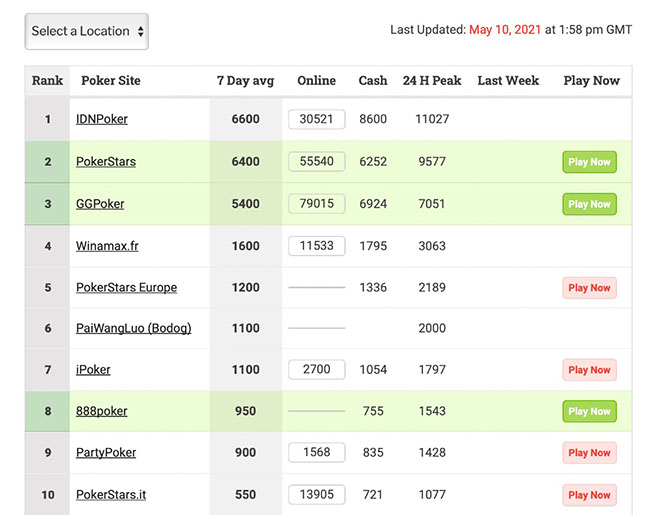The image size is (654, 515).
Task: Open the Winamax.fr site link
Action: click(107, 246)
